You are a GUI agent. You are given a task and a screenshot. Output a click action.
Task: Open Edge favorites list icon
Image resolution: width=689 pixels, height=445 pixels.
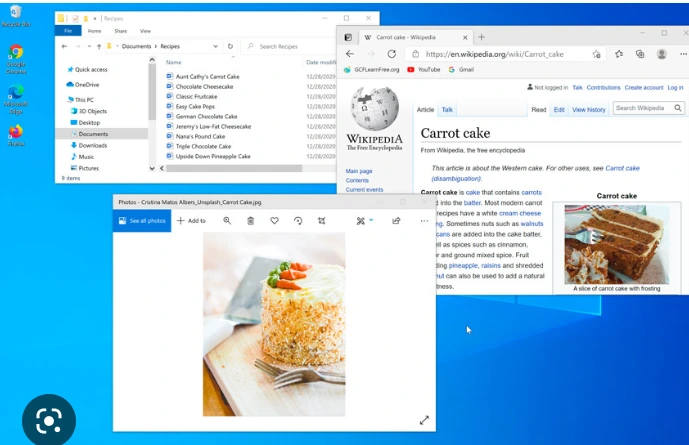tap(619, 54)
